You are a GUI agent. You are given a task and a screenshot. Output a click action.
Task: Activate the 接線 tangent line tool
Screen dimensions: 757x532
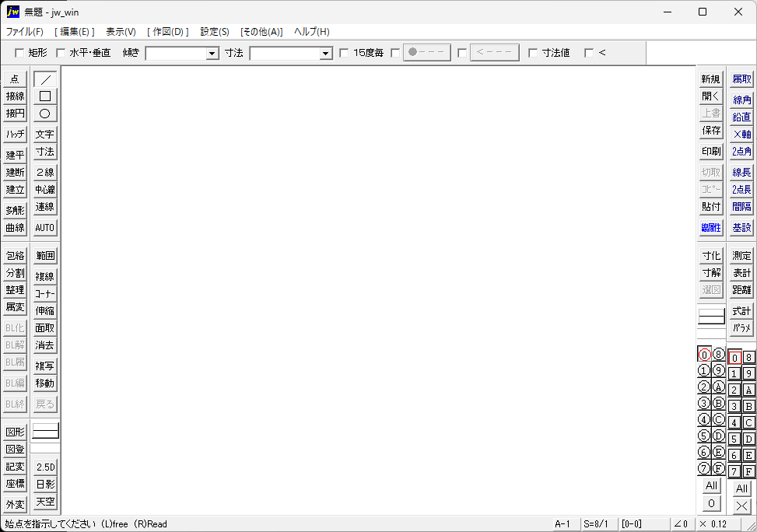[x=15, y=96]
